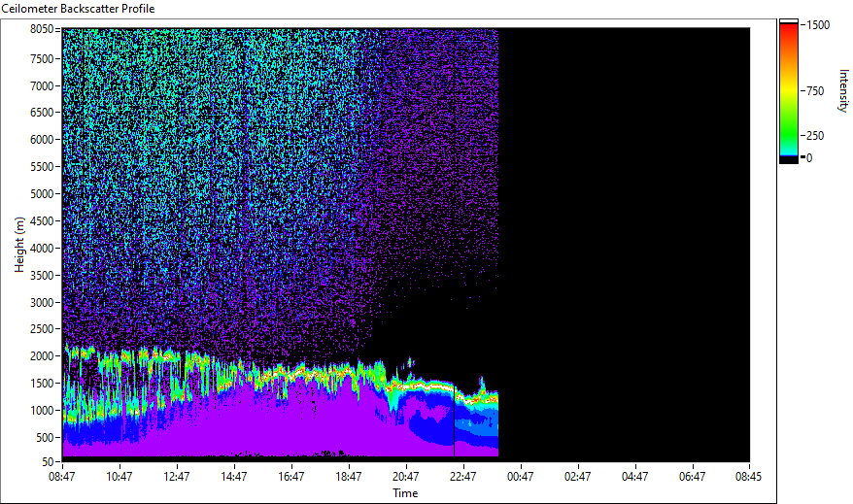Select the 7500 height axis label

pyautogui.click(x=42, y=58)
